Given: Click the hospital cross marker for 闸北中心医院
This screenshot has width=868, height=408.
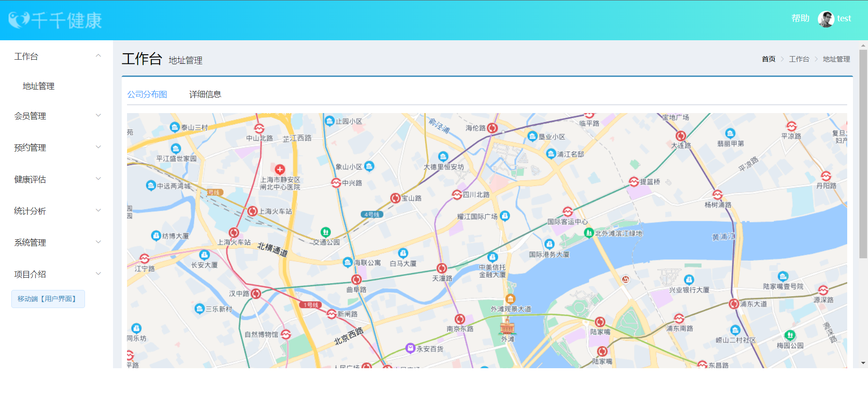Looking at the screenshot, I should 280,170.
